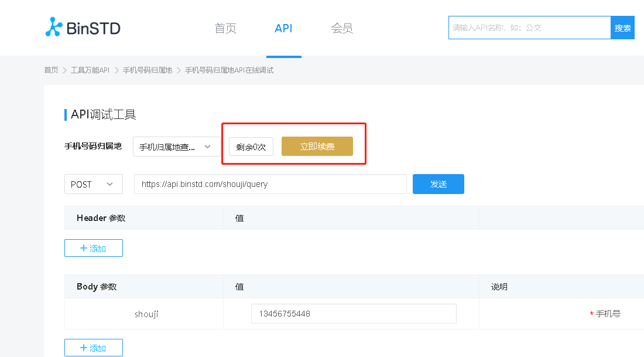Add a Body parameter with 添加

[x=94, y=348]
